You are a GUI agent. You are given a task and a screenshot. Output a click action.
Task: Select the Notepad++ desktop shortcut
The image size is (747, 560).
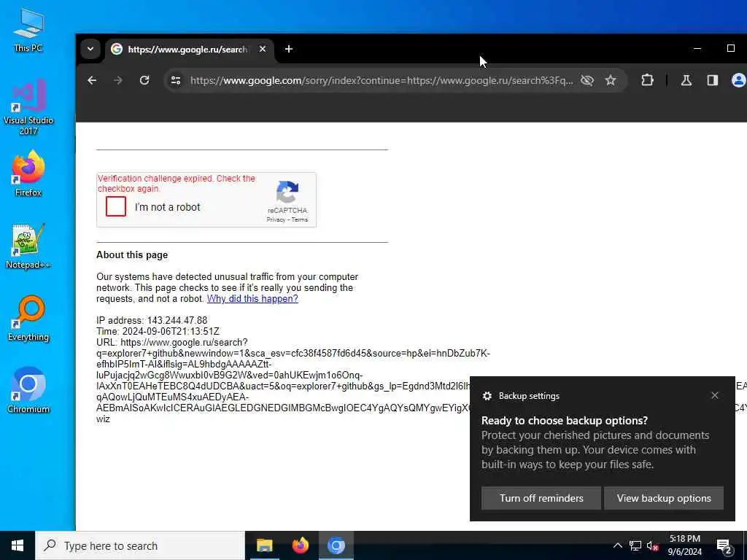click(28, 246)
